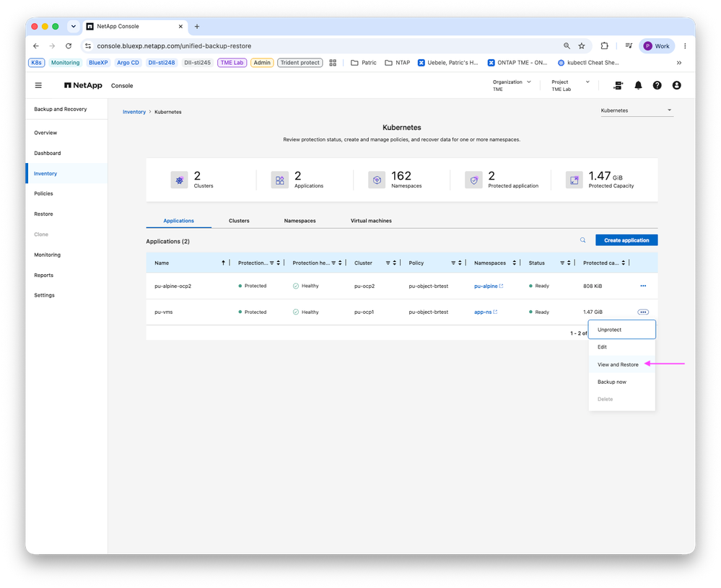Bookmark this page with star icon
The image size is (721, 588).
tap(582, 46)
